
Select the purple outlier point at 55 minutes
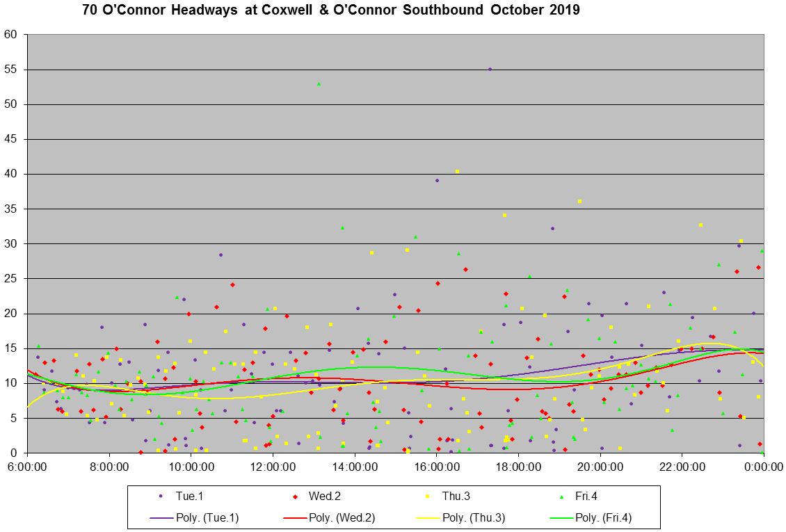click(490, 70)
